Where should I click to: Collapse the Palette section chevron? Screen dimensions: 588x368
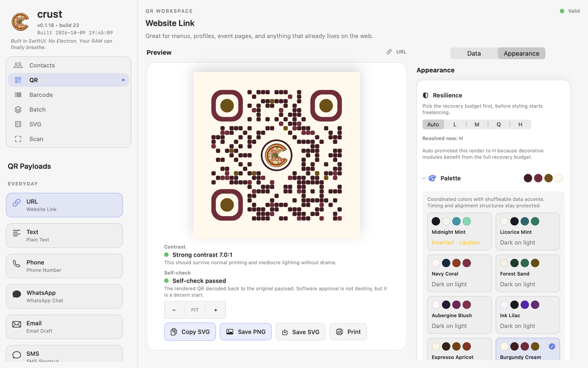424,179
